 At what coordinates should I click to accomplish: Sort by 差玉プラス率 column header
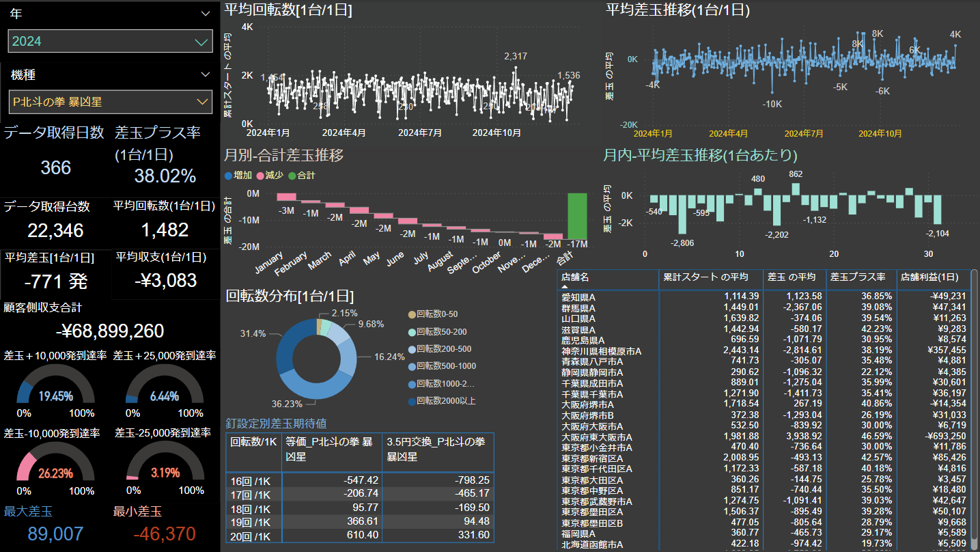pos(857,277)
